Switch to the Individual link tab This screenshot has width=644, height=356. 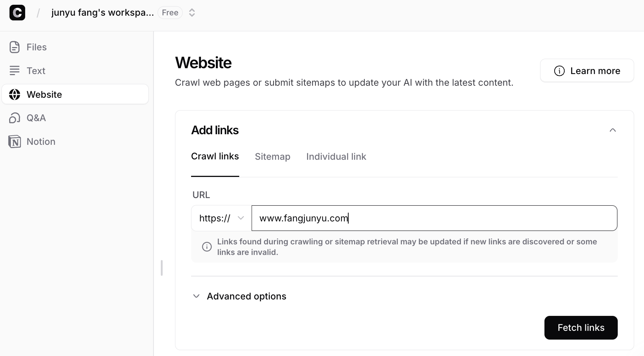336,156
